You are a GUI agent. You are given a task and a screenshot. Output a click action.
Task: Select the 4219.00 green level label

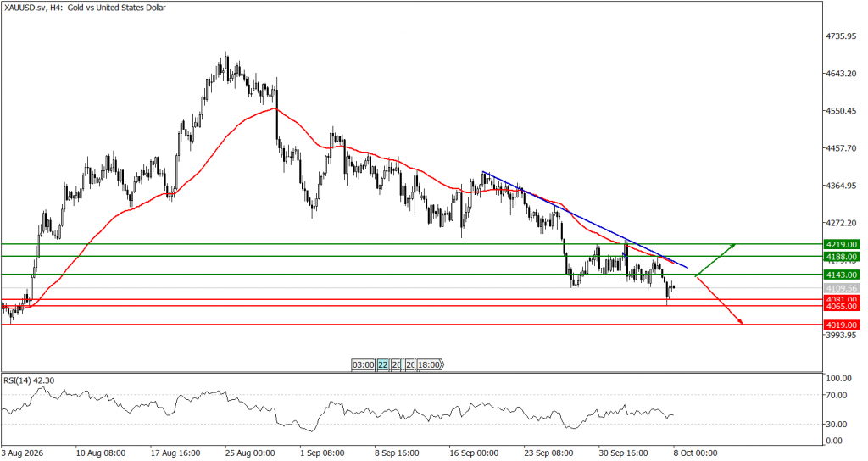click(x=842, y=244)
